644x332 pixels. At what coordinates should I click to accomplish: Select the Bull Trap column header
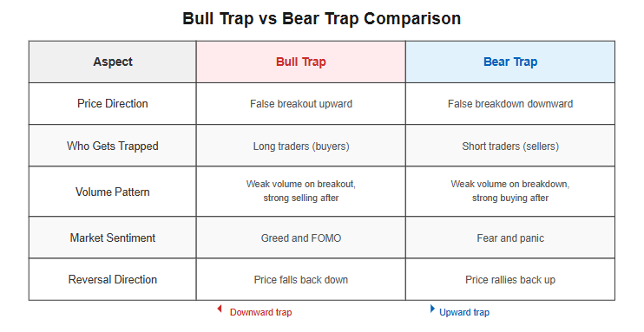point(300,62)
